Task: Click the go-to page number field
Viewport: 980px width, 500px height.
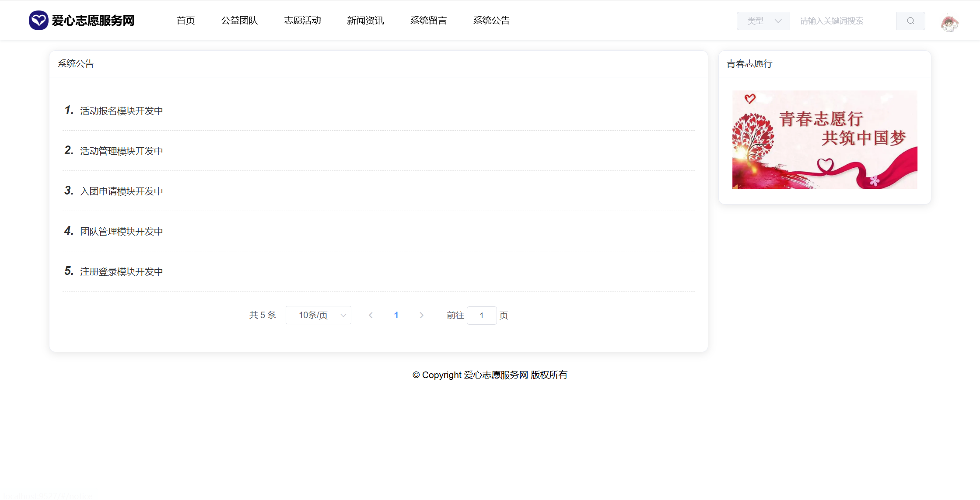Action: 481,316
